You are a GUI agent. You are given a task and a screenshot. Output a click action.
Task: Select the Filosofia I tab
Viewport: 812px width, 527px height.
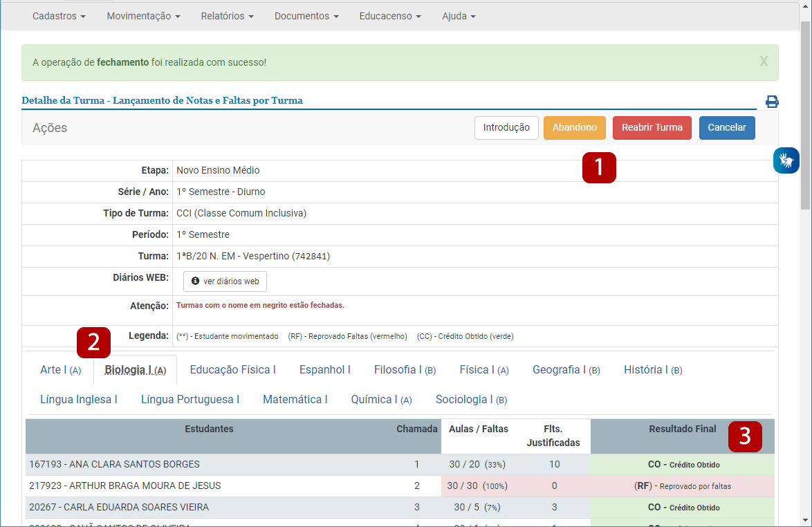click(x=405, y=370)
